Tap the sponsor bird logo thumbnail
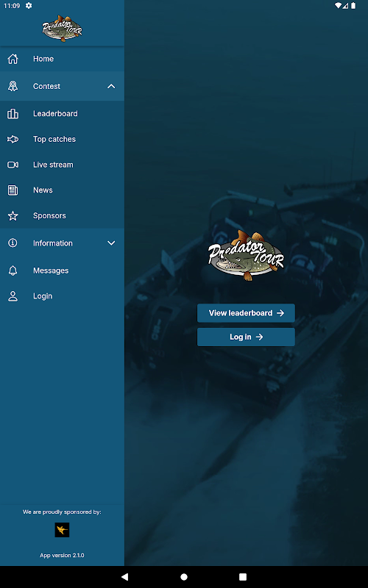Image resolution: width=368 pixels, height=588 pixels. click(62, 530)
